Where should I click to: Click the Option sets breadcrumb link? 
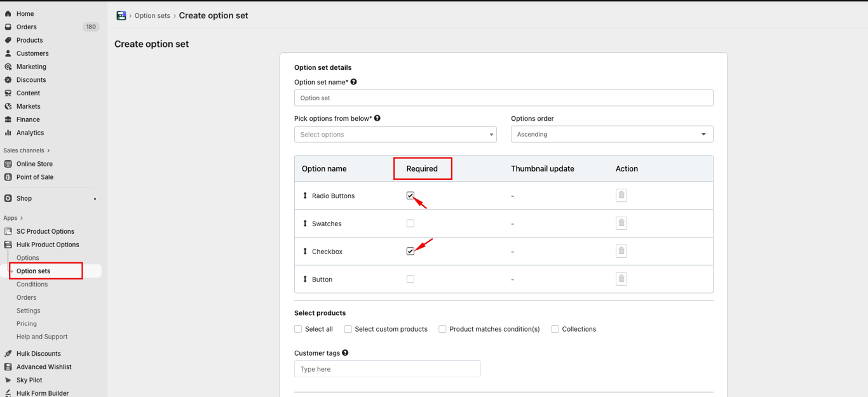[153, 16]
